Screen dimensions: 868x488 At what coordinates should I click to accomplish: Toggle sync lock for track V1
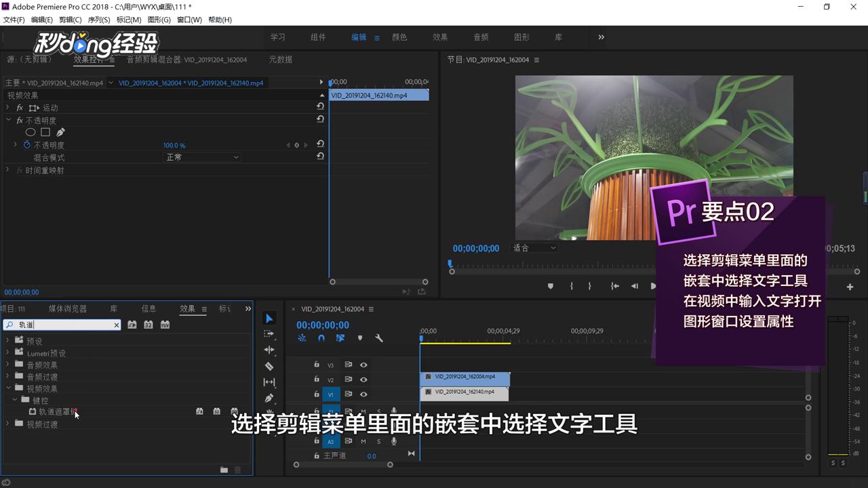pos(348,394)
